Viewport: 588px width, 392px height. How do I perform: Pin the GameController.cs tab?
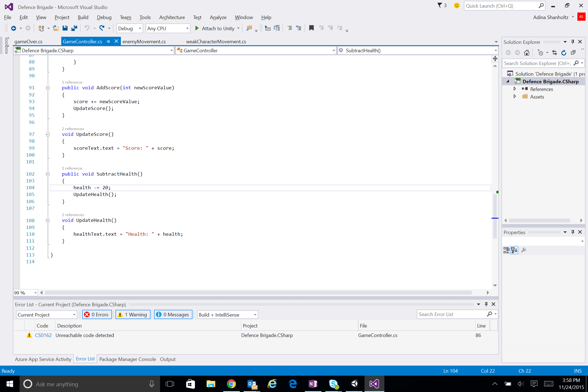(108, 41)
